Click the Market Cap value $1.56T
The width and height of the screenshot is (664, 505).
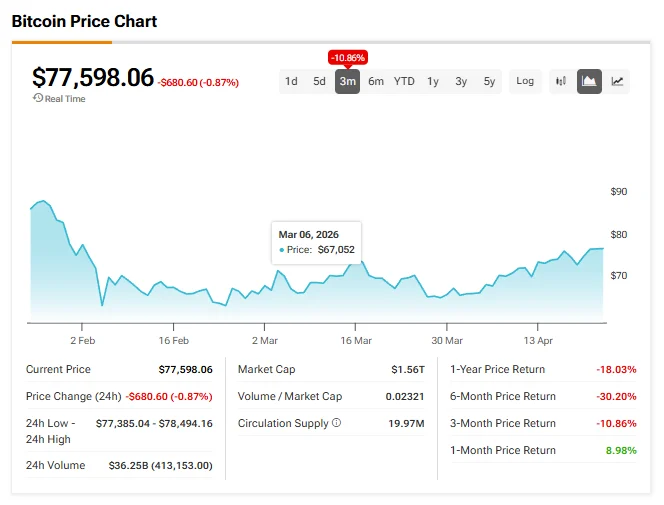(408, 370)
